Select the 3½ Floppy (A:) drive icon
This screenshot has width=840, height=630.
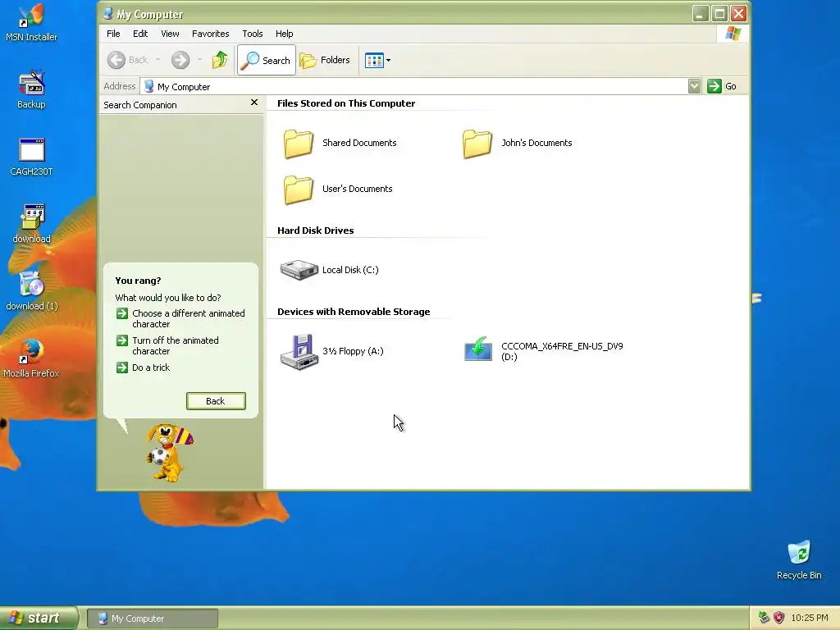tap(299, 352)
